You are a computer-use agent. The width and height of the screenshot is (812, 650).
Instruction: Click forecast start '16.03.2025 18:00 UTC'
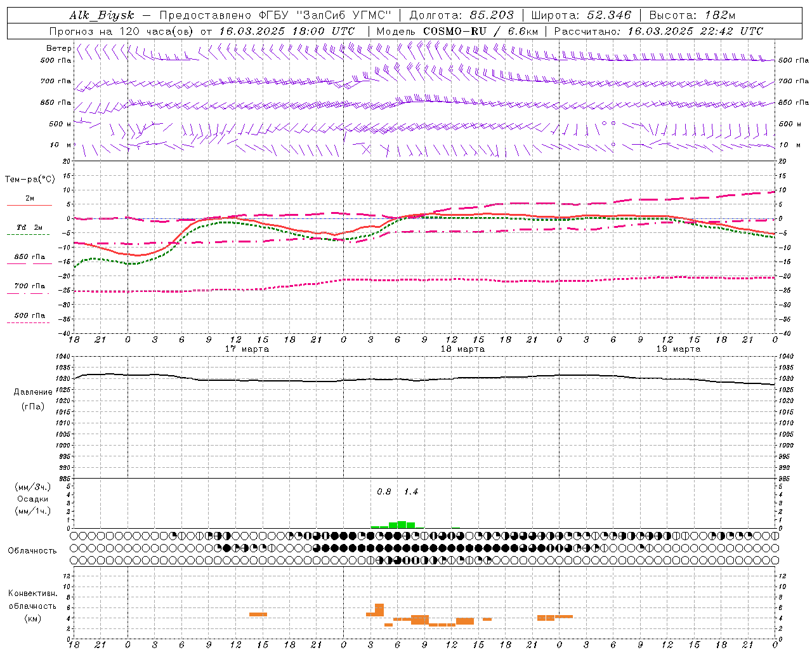coord(287,31)
